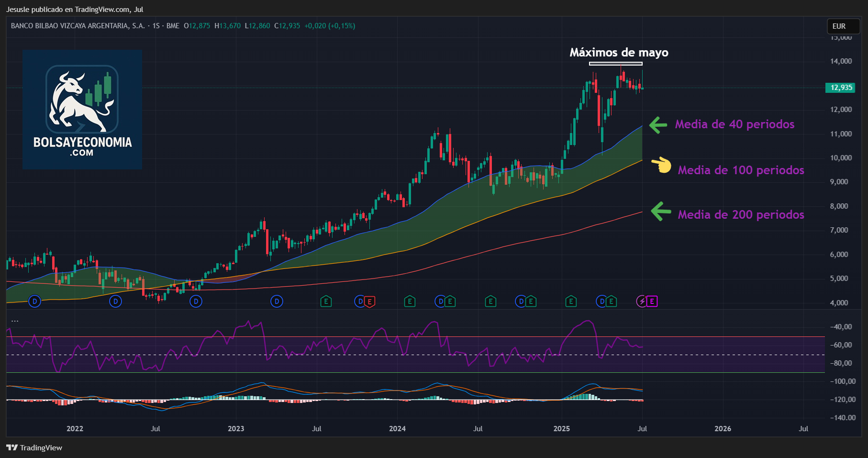
Task: Open the dividend marker from autumn 2024
Action: (521, 302)
